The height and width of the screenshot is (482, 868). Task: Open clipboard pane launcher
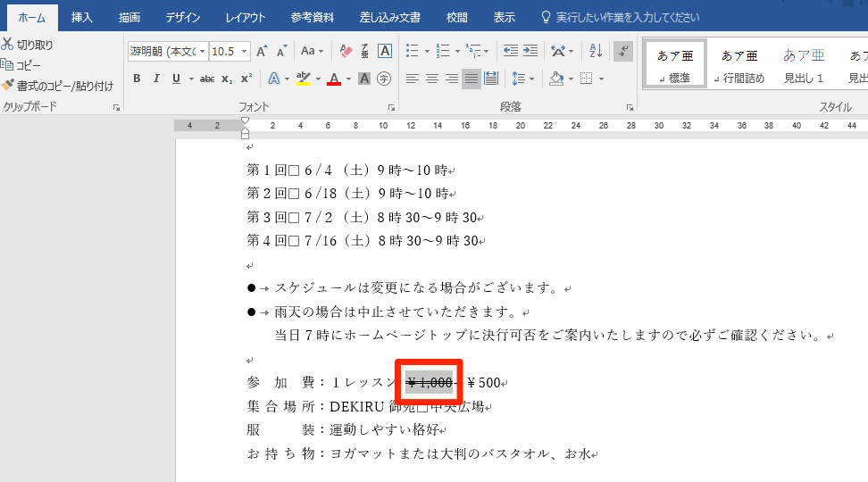pos(116,108)
